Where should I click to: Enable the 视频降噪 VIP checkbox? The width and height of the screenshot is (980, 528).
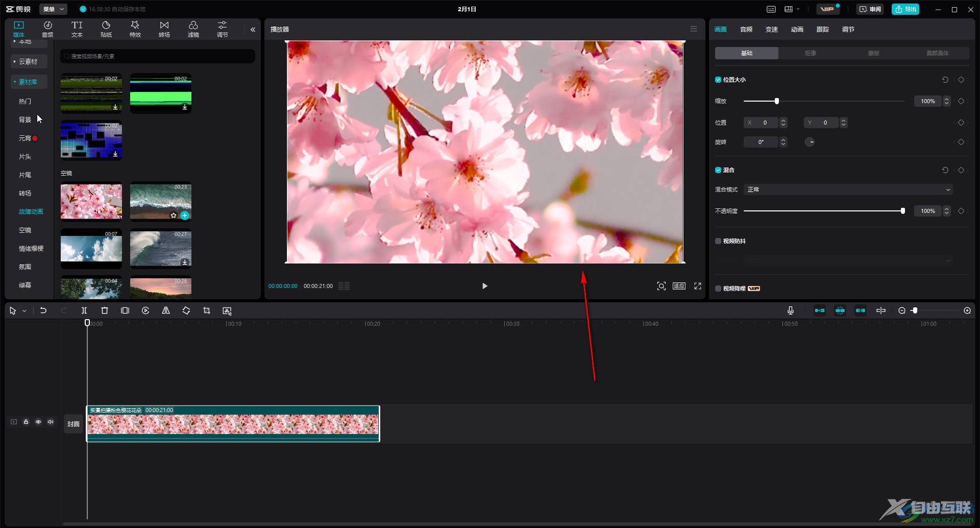click(718, 289)
